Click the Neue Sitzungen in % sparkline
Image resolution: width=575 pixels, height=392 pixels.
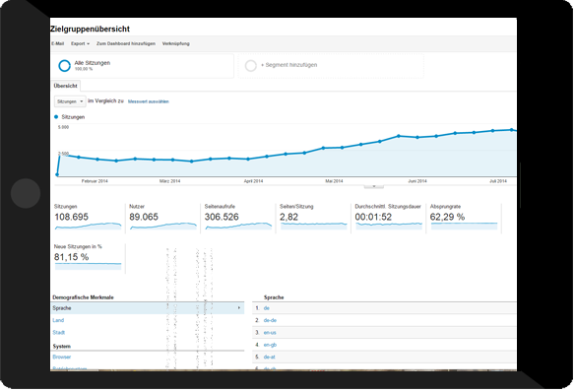click(x=88, y=266)
